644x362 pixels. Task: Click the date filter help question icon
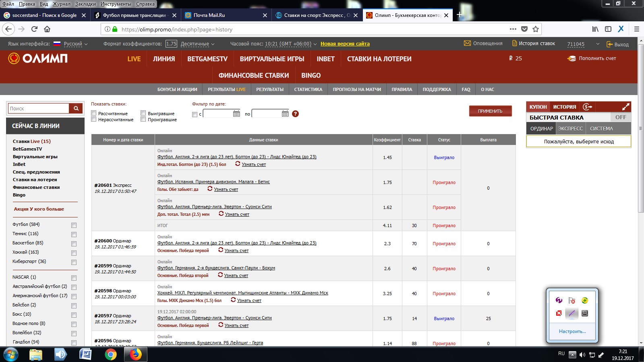click(295, 114)
